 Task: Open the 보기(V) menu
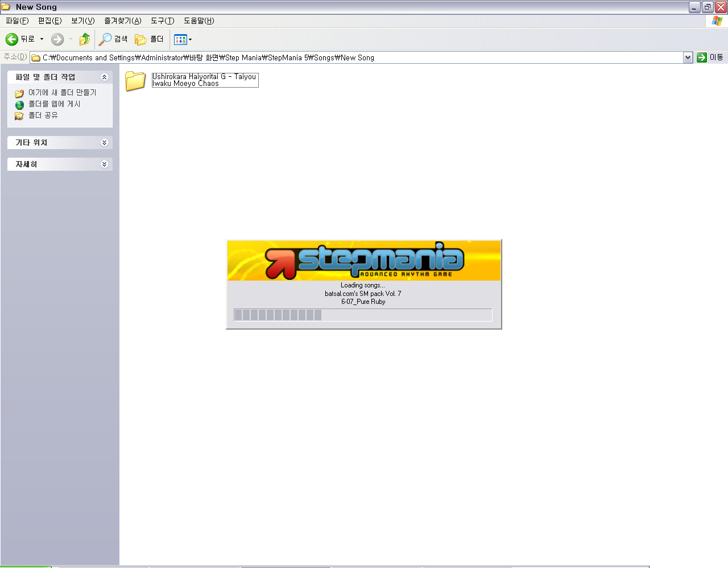83,21
